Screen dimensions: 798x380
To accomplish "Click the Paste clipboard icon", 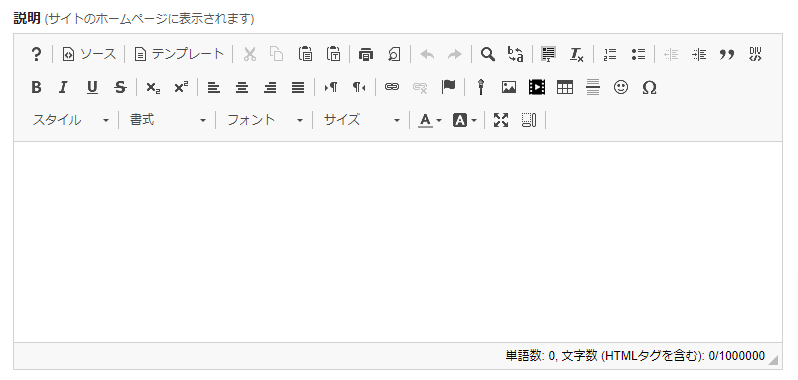I will pos(305,54).
